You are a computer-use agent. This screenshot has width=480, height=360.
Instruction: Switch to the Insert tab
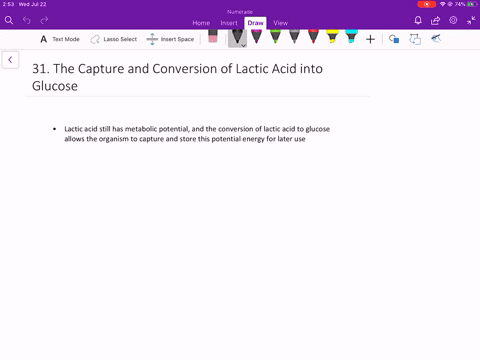[229, 23]
